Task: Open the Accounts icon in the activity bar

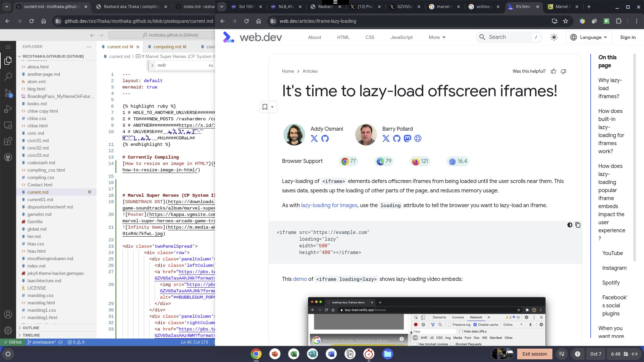Action: pos(8,315)
